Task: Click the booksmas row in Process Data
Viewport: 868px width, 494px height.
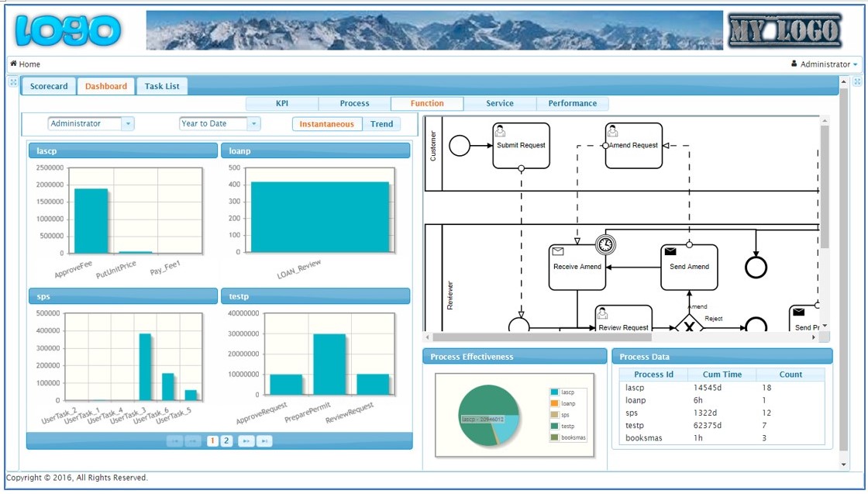Action: (722, 438)
